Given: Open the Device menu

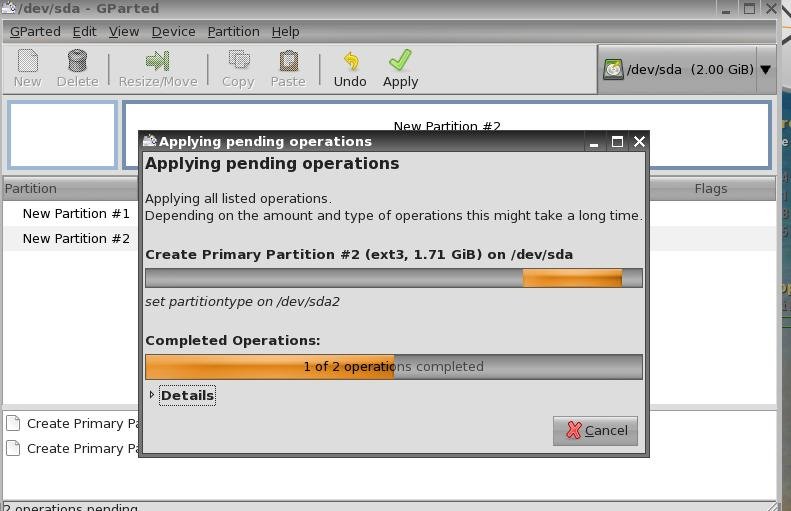Looking at the screenshot, I should [173, 31].
